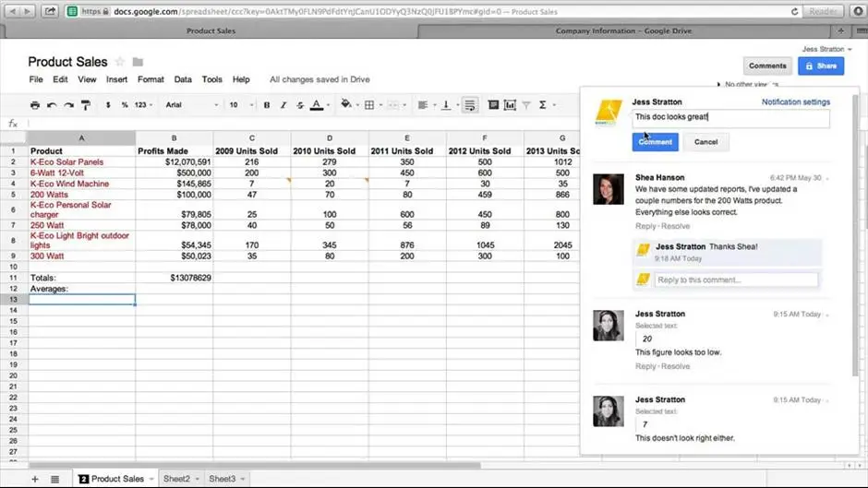868x488 pixels.
Task: Expand the Sheet2 tab menu arrow
Action: pos(197,479)
